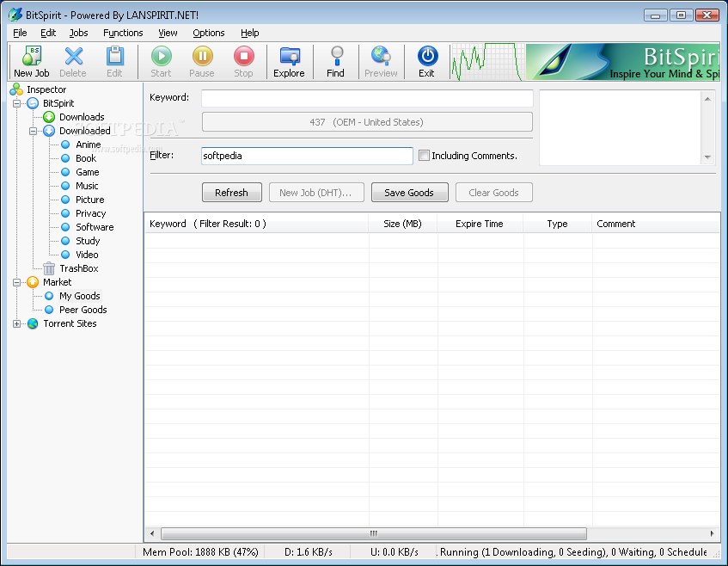Click the Save Goods button
Viewport: 728px width, 566px height.
409,193
